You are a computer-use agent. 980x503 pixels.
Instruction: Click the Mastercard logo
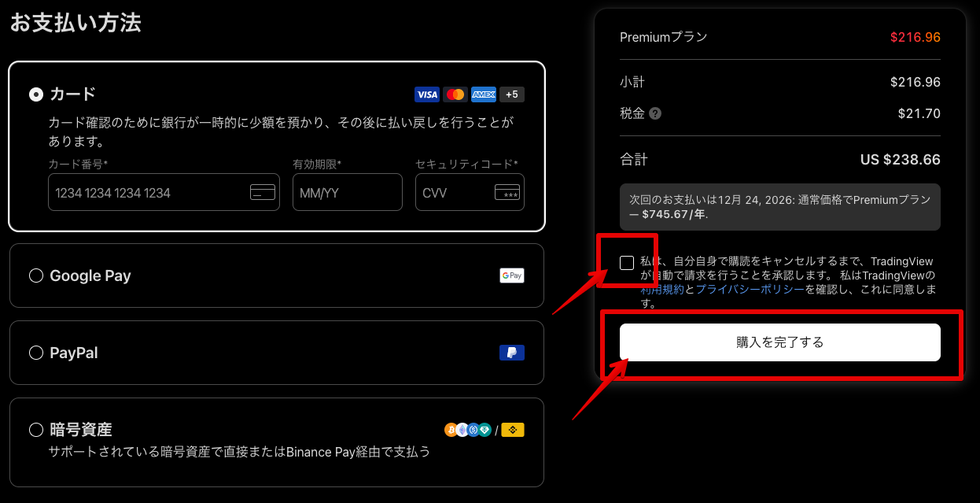455,94
